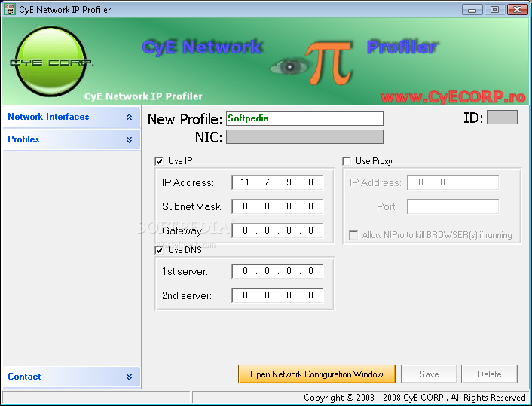This screenshot has height=406, width=532.
Task: Open the Contact panel header
Action: tap(72, 377)
